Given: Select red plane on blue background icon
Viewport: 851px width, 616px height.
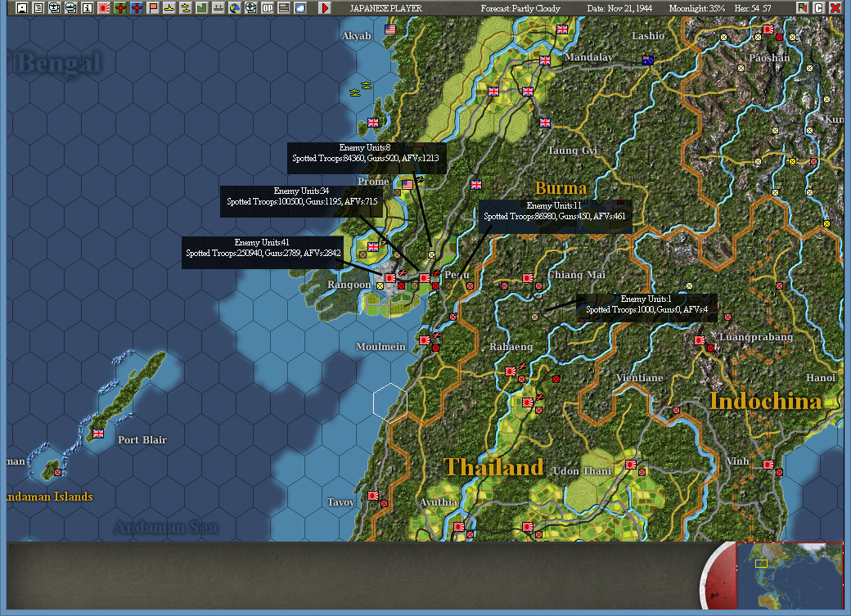Looking at the screenshot, I should (x=136, y=7).
